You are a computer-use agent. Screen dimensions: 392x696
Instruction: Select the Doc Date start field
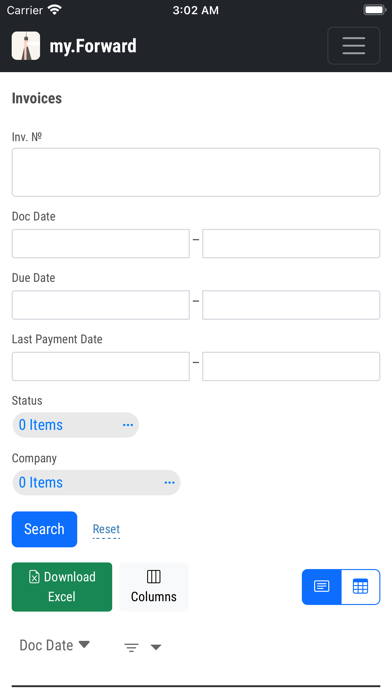(101, 243)
